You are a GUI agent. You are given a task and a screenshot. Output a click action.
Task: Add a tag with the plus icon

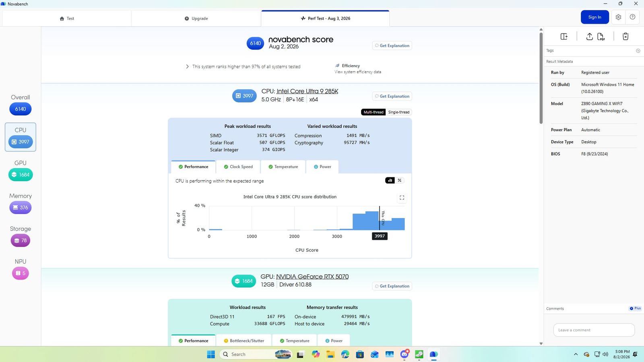coord(638,51)
